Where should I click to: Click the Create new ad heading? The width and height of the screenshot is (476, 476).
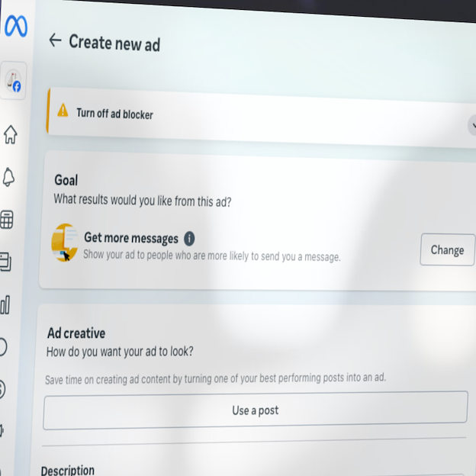(114, 43)
